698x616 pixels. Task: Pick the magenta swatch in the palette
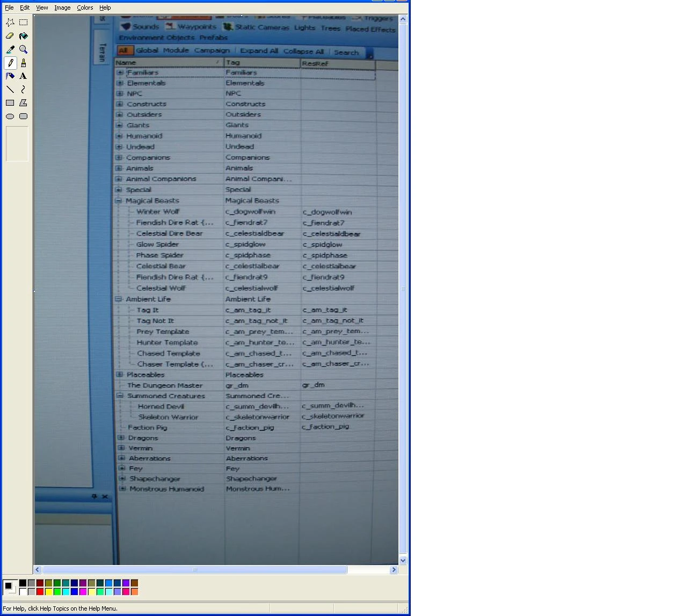[x=83, y=592]
